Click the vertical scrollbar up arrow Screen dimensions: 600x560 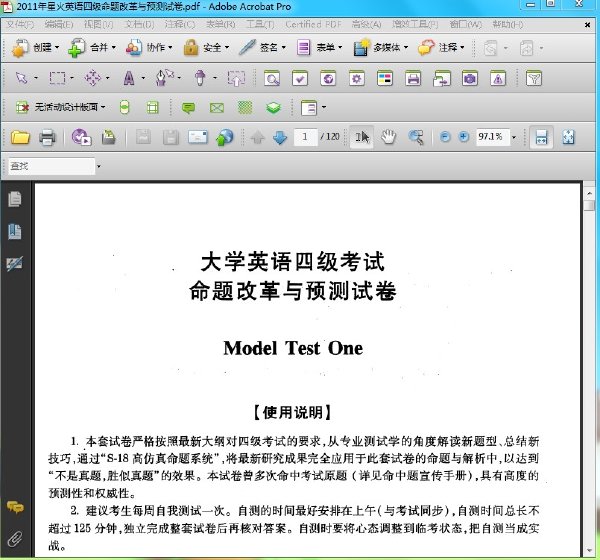click(x=589, y=194)
